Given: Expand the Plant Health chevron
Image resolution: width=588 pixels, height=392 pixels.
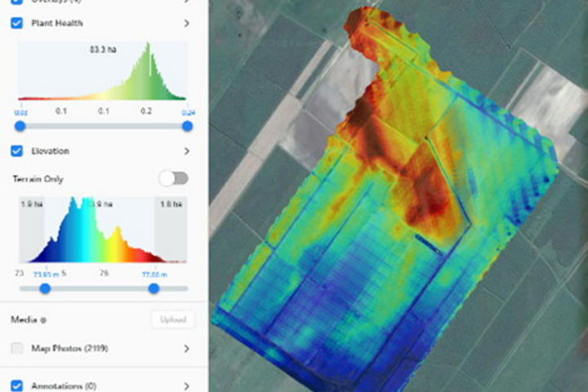Looking at the screenshot, I should click(186, 23).
